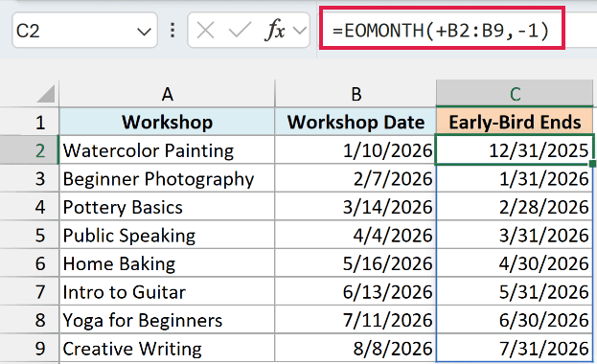Select the cell with 6/13/2026
Screen dimensions: 597x364
tap(356, 291)
